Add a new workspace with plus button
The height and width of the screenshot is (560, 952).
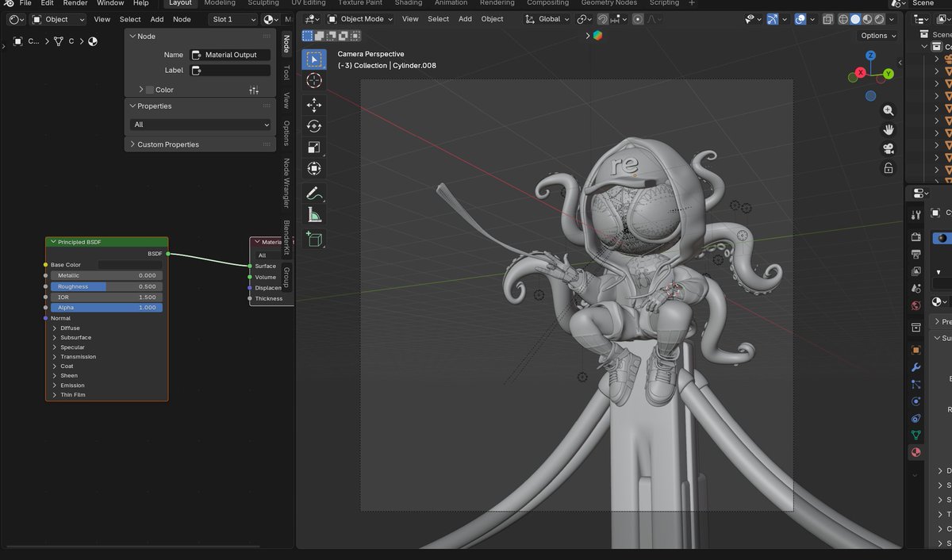(692, 3)
